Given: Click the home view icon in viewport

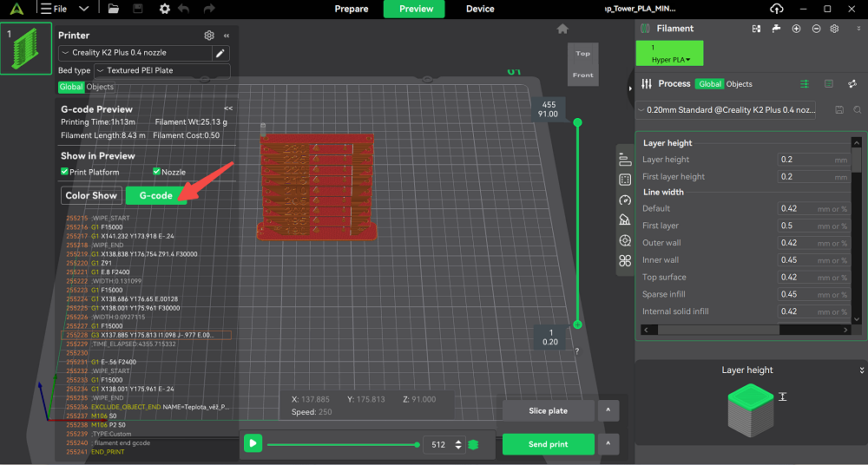Looking at the screenshot, I should tap(562, 29).
